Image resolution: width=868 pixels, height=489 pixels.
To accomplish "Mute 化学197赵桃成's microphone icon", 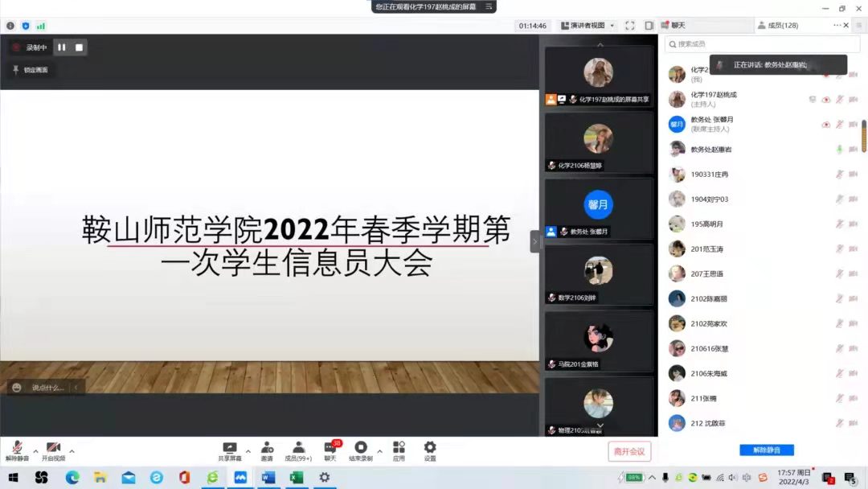I will [x=839, y=99].
